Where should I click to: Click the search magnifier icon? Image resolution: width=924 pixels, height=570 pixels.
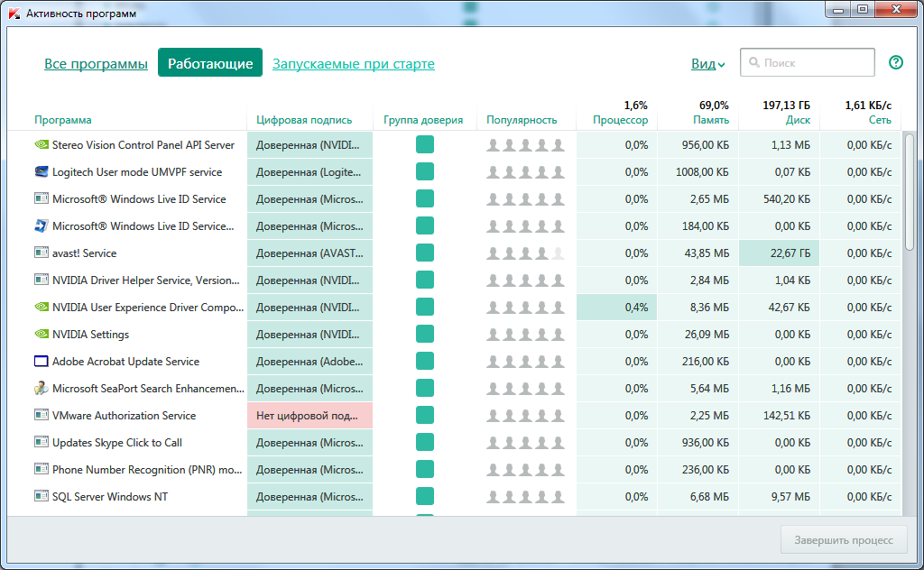(753, 63)
